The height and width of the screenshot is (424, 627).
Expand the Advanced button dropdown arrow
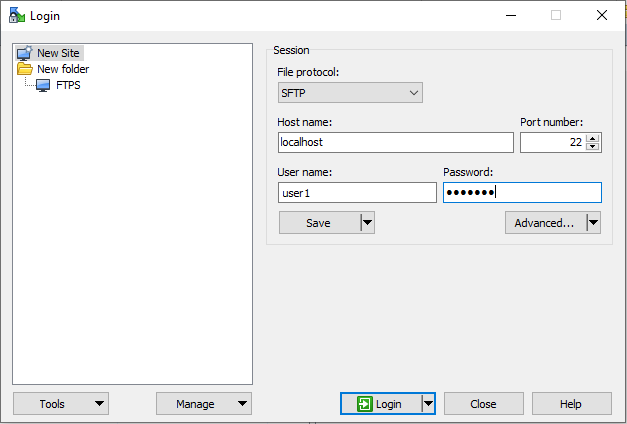(x=593, y=223)
